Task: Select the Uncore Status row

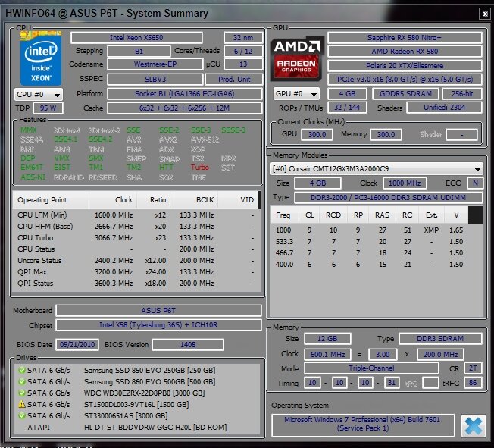Action: [x=136, y=261]
